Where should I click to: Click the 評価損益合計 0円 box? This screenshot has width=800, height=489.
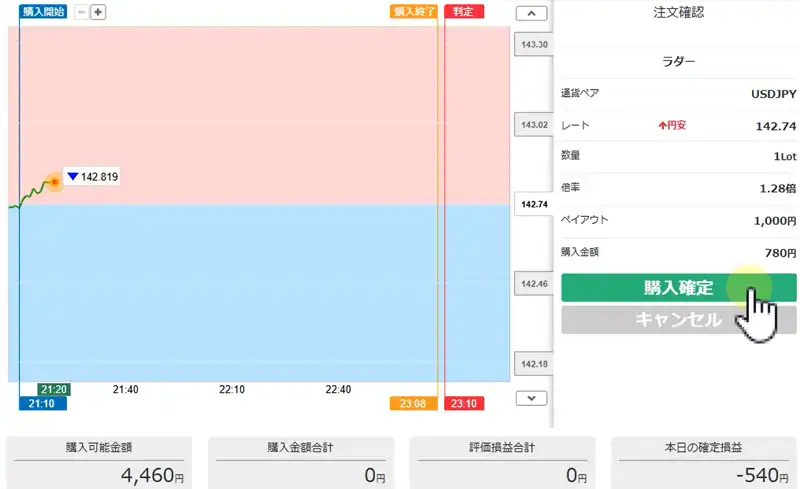[502, 462]
